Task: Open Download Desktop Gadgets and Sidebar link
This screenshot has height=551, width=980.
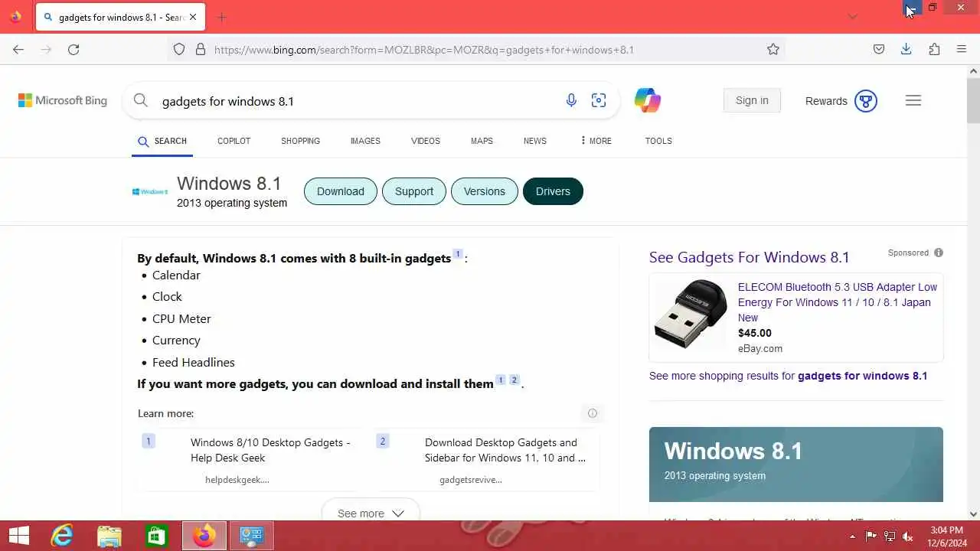Action: pos(505,450)
